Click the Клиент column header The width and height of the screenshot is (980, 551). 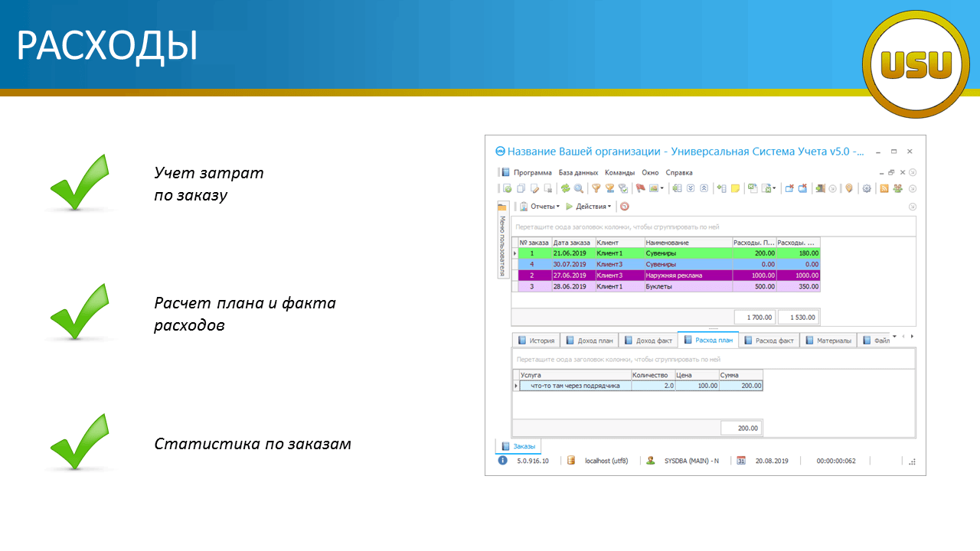coord(619,243)
